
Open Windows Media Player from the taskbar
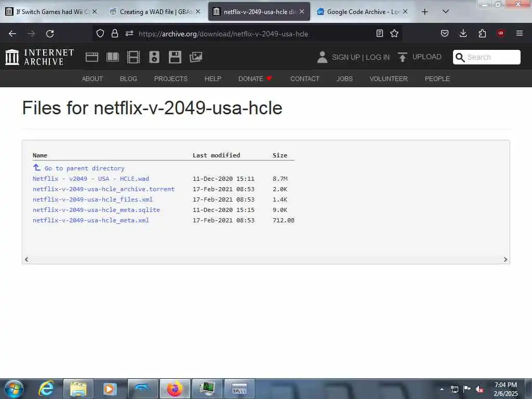(109, 389)
